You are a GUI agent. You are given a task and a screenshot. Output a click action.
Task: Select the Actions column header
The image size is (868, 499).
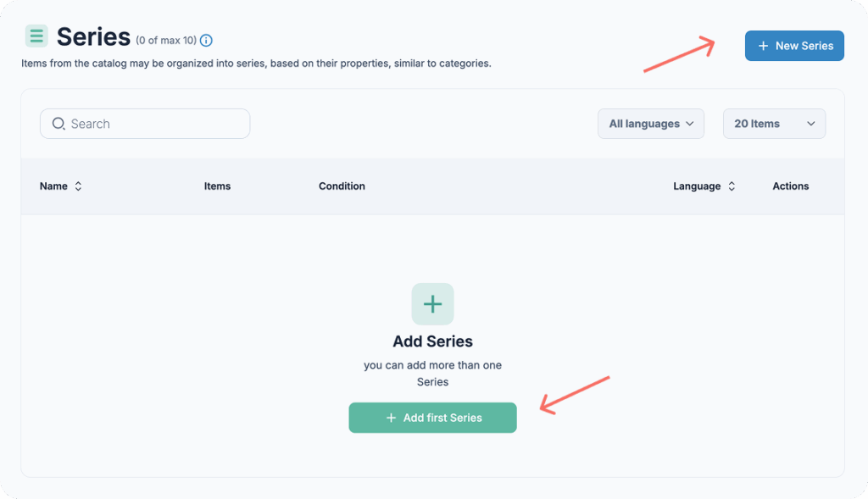pos(790,186)
